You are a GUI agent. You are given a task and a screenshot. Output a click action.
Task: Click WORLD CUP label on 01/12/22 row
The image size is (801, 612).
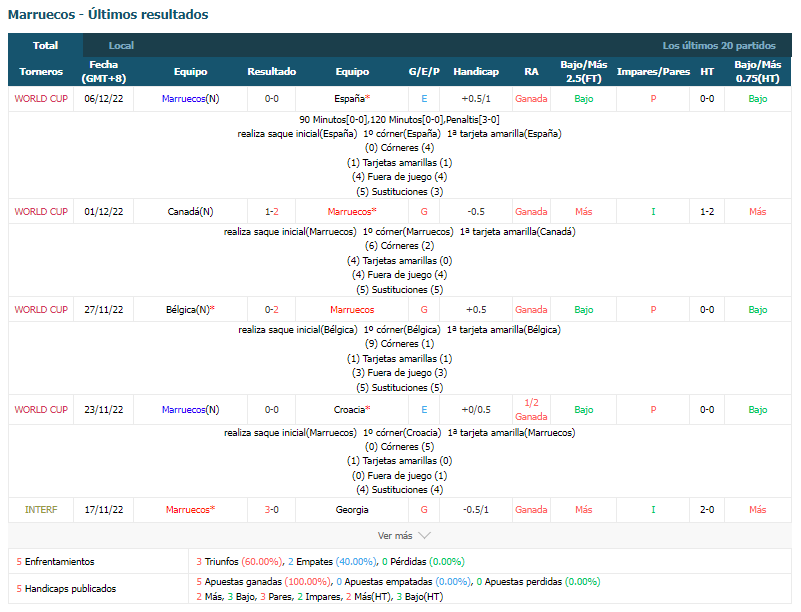tap(41, 211)
